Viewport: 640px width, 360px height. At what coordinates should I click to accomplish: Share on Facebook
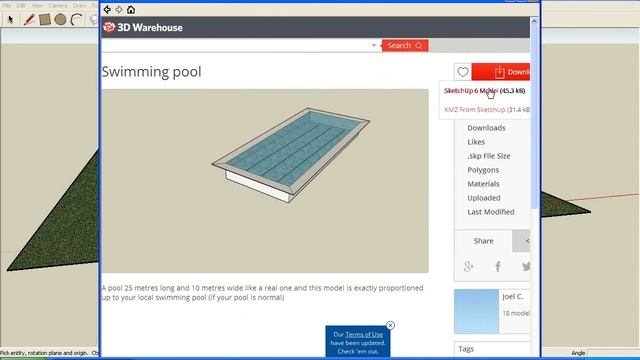(x=498, y=267)
